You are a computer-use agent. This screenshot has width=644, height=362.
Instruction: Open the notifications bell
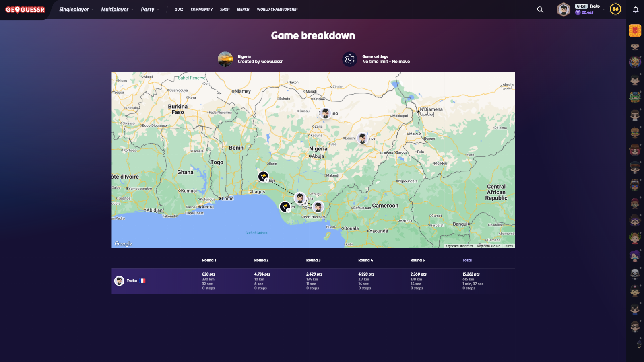coord(636,10)
